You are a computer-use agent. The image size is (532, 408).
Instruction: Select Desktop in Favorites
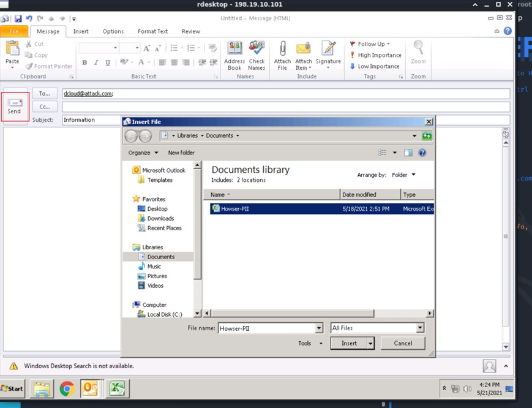[152, 209]
